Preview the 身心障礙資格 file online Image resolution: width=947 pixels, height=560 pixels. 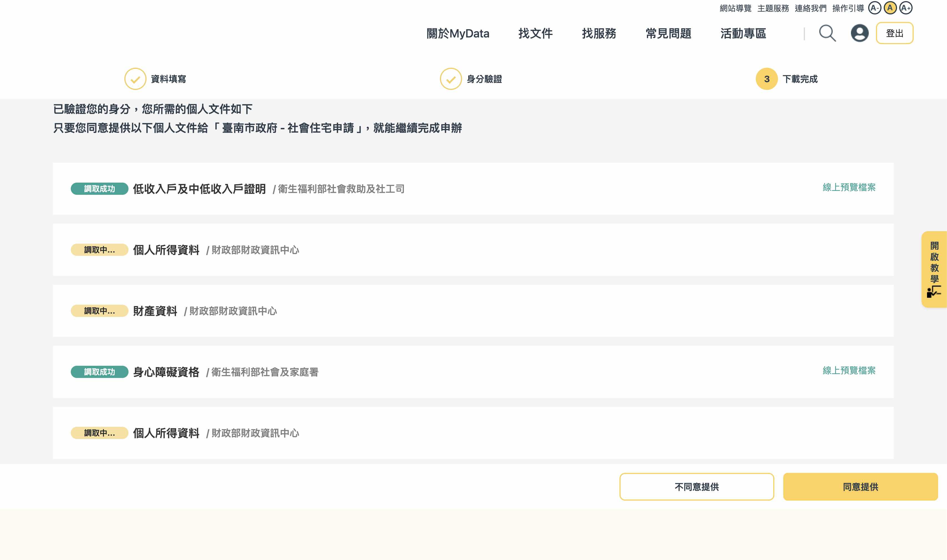click(x=849, y=370)
